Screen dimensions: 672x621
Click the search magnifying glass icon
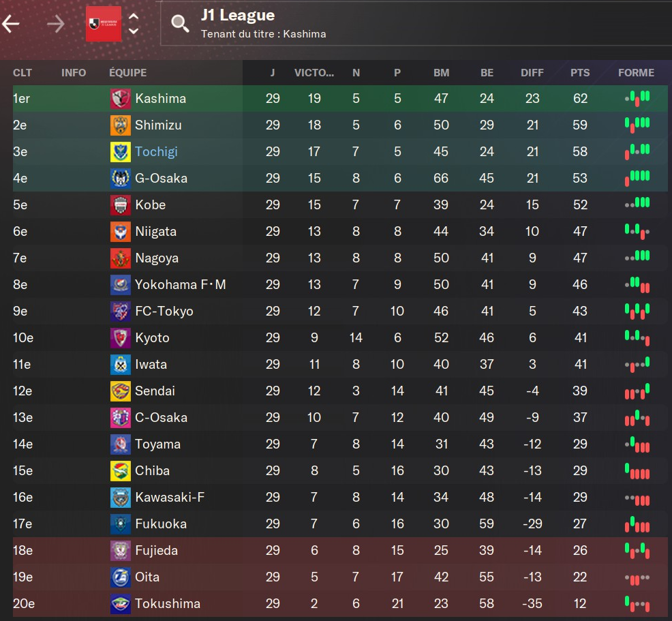coord(180,24)
